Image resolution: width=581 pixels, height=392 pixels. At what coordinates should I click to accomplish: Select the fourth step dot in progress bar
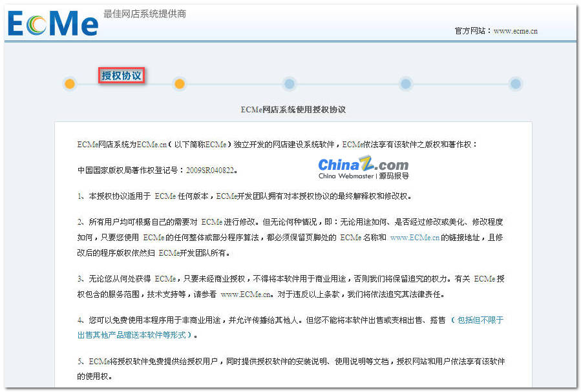tap(406, 84)
